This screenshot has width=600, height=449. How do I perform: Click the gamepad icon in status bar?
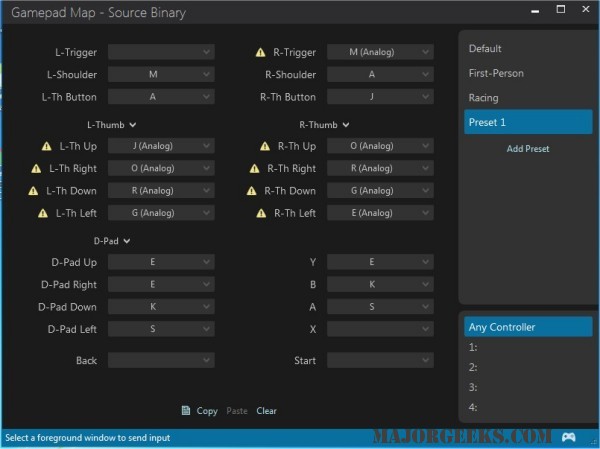569,437
